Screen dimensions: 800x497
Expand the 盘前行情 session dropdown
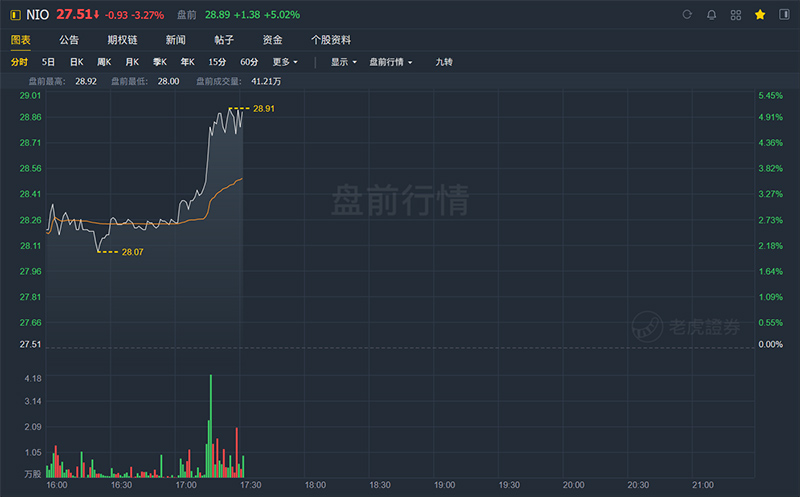390,62
